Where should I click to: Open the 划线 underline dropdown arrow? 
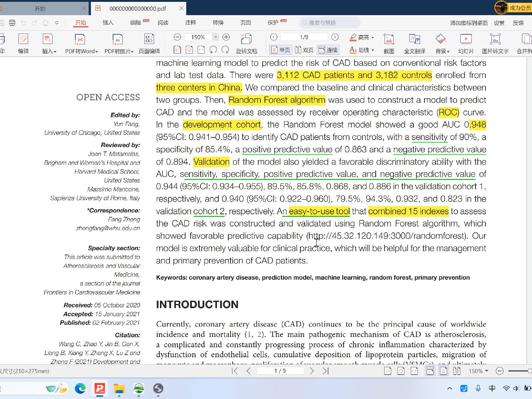(372, 50)
